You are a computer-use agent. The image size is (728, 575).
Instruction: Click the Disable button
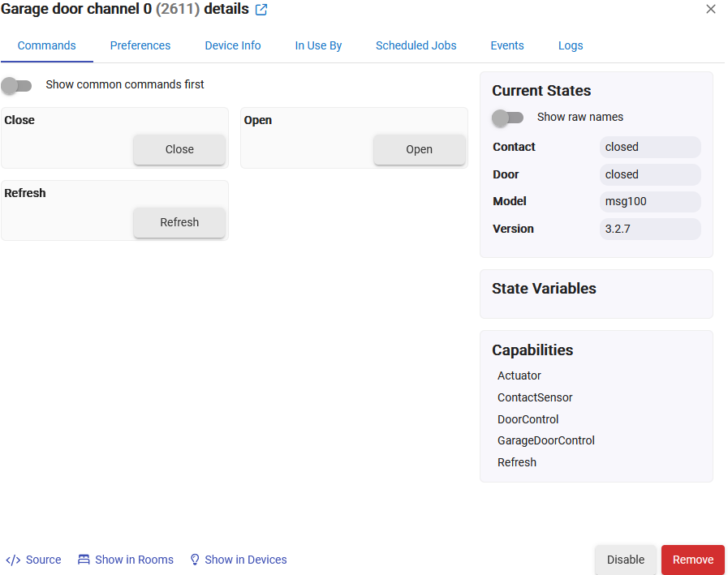(626, 560)
